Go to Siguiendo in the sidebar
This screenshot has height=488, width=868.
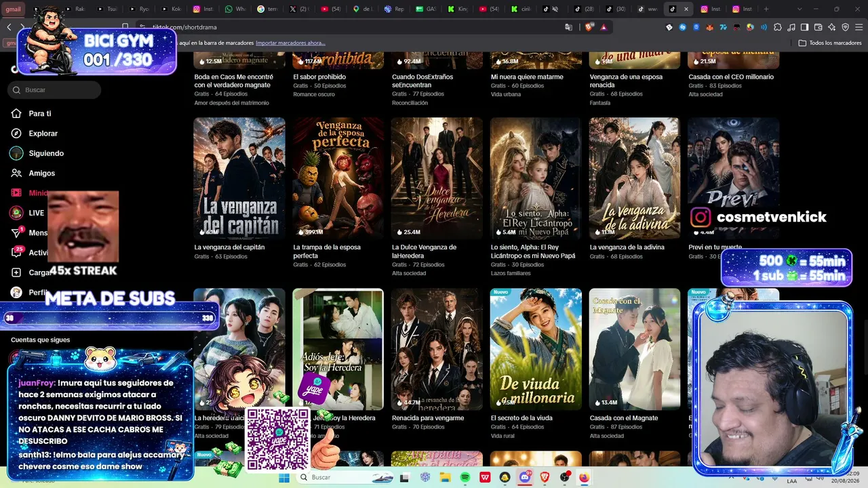[46, 153]
